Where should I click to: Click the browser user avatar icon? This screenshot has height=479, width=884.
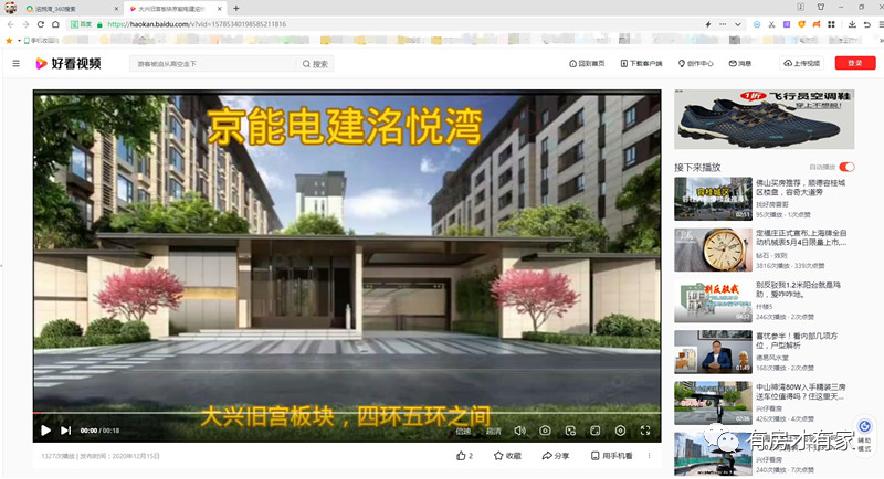[x=10, y=7]
